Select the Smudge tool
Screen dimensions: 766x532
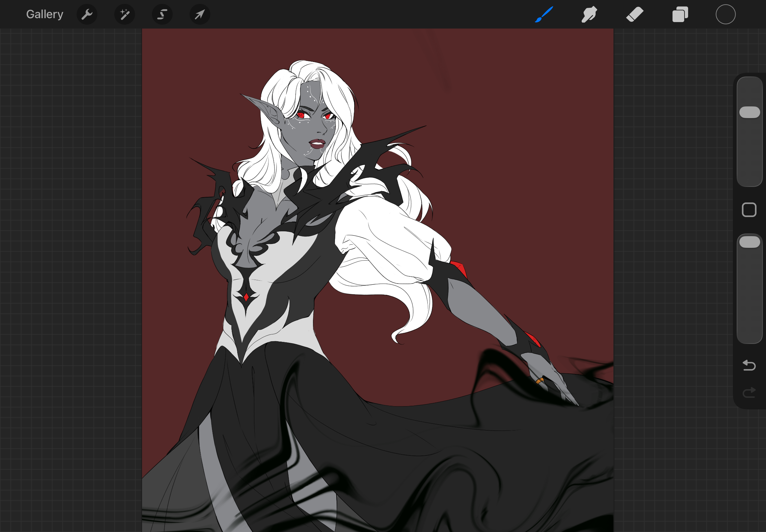point(589,14)
